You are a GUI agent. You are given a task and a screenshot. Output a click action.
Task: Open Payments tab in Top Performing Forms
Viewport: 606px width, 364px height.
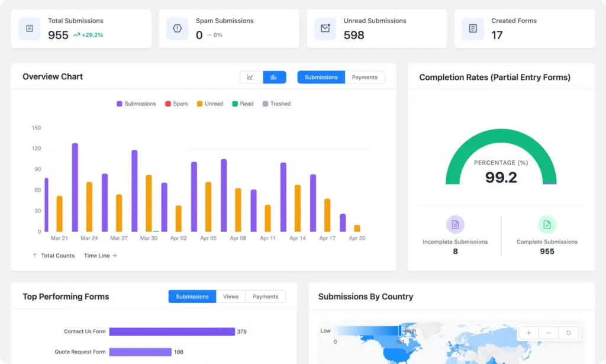(x=265, y=297)
